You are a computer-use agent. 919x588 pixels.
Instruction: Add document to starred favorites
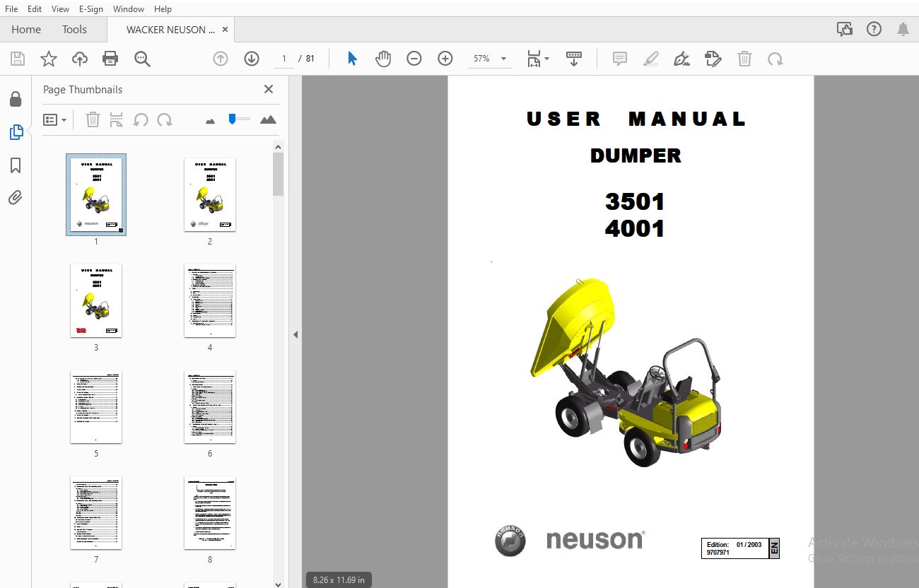(48, 59)
